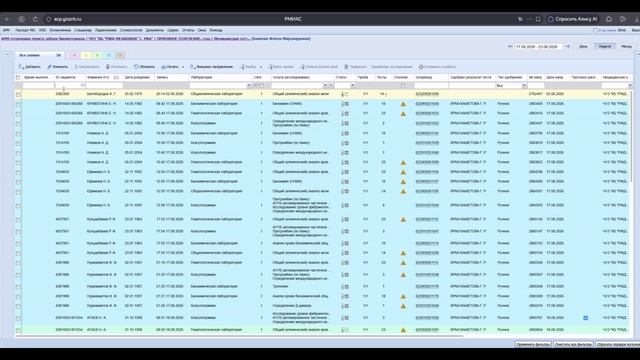Click horizontal scrollbar under table
This screenshot has width=640, height=360.
(241, 336)
